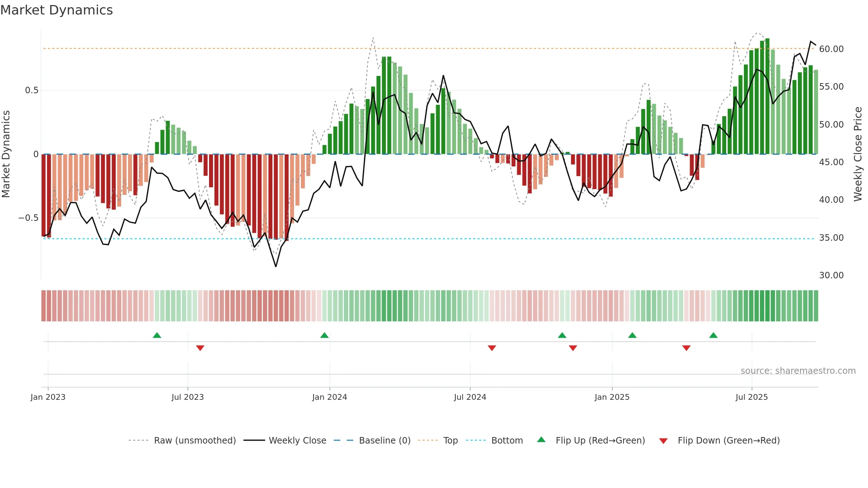Click the red triangle icon in the legend

[663, 441]
